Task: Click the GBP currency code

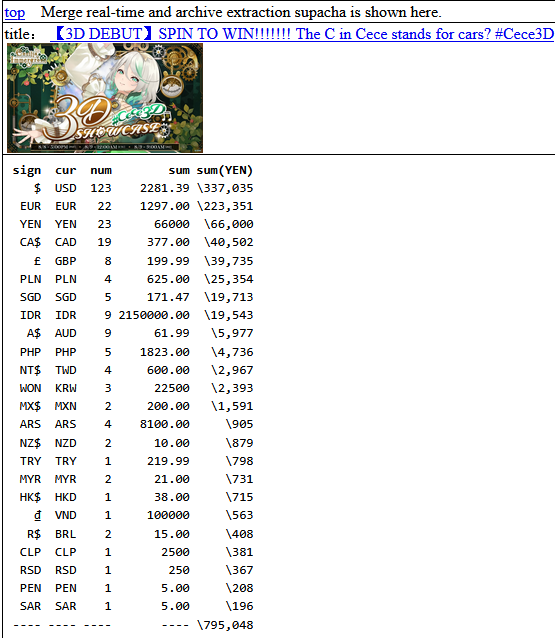Action: pyautogui.click(x=66, y=261)
